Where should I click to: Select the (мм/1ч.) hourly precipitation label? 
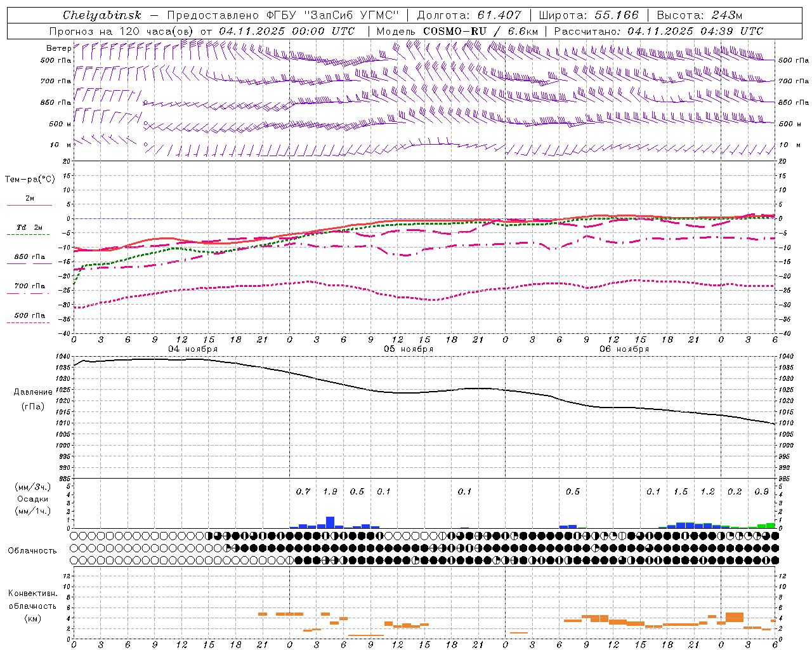click(x=33, y=511)
